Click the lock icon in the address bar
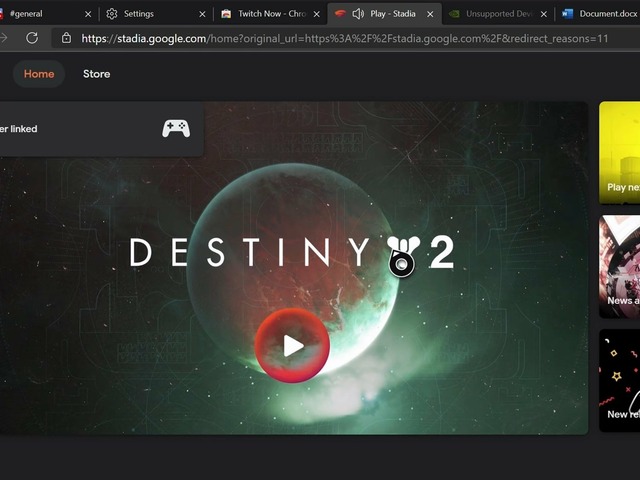 point(66,38)
